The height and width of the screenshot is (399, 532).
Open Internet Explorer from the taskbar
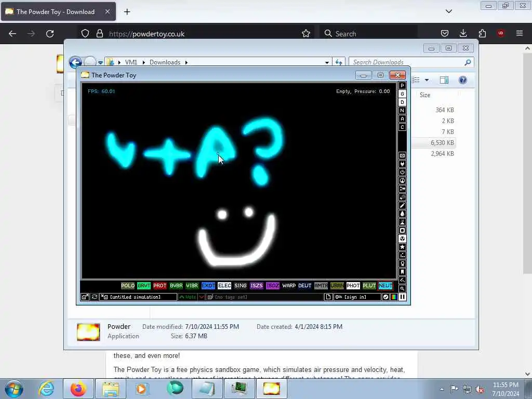(46, 389)
